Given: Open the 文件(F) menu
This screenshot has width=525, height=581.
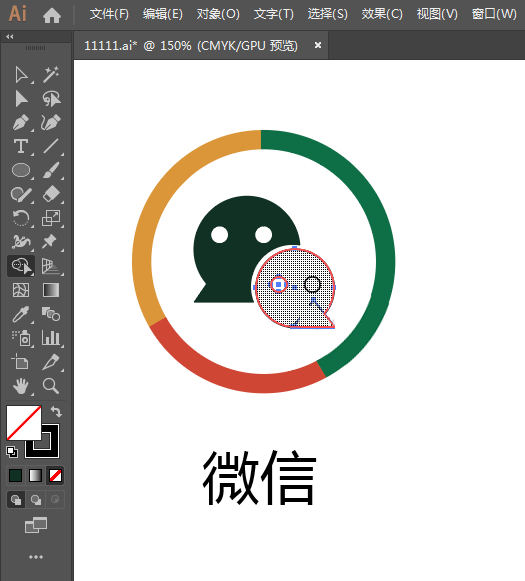Looking at the screenshot, I should pyautogui.click(x=109, y=14).
